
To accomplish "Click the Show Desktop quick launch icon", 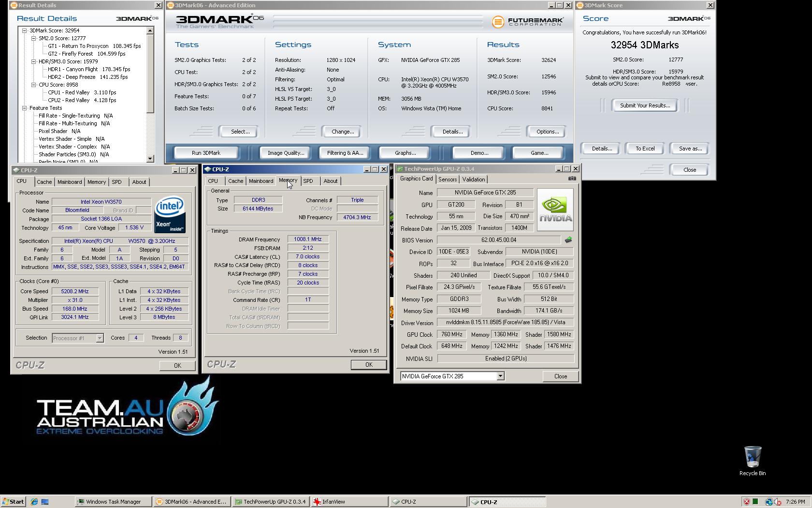I will coord(45,502).
